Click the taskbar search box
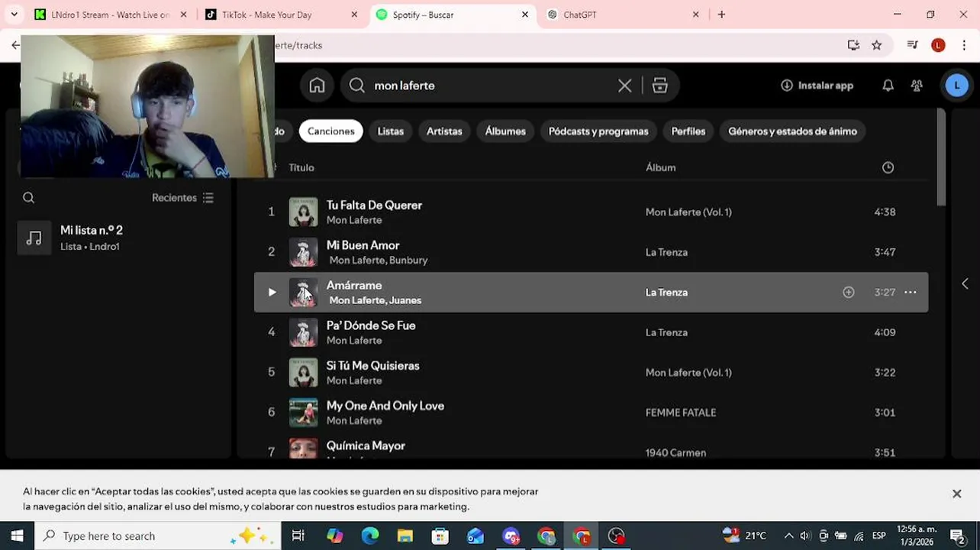Screen dimensions: 980x550 [158, 536]
